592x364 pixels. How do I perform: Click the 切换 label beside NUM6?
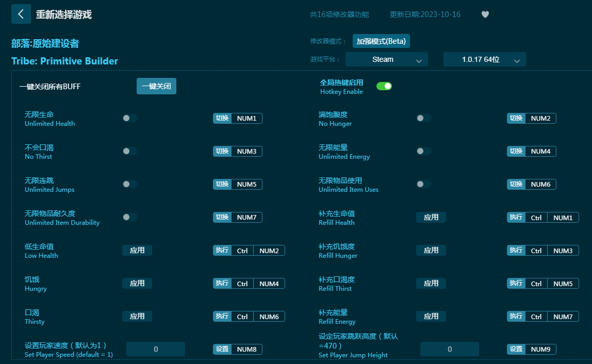(x=516, y=184)
